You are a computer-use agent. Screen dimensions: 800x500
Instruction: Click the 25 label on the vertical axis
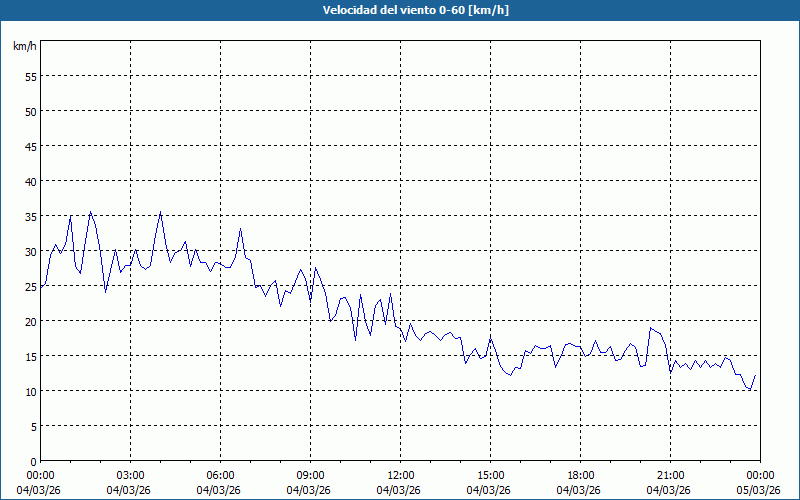(x=30, y=286)
